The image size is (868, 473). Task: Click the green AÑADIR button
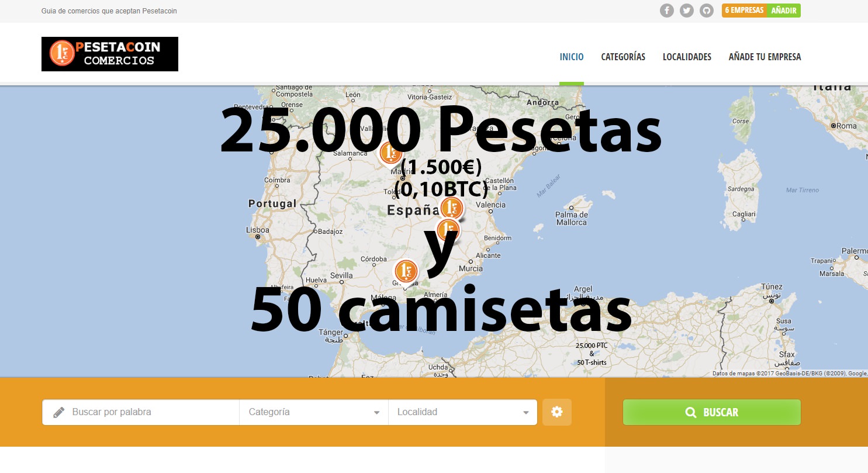(784, 11)
